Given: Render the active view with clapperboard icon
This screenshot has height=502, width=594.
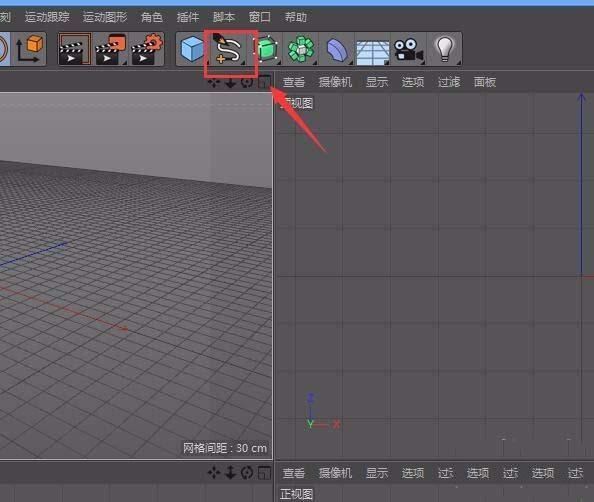Looking at the screenshot, I should (75, 49).
